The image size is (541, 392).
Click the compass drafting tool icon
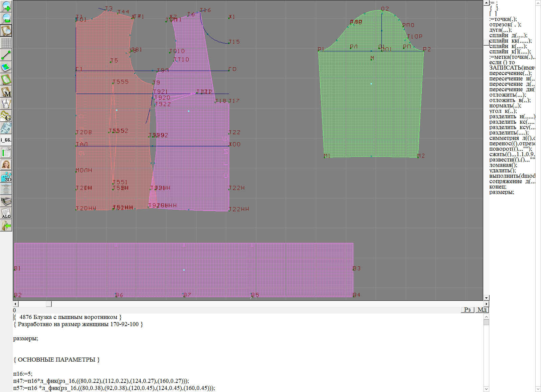pyautogui.click(x=6, y=104)
